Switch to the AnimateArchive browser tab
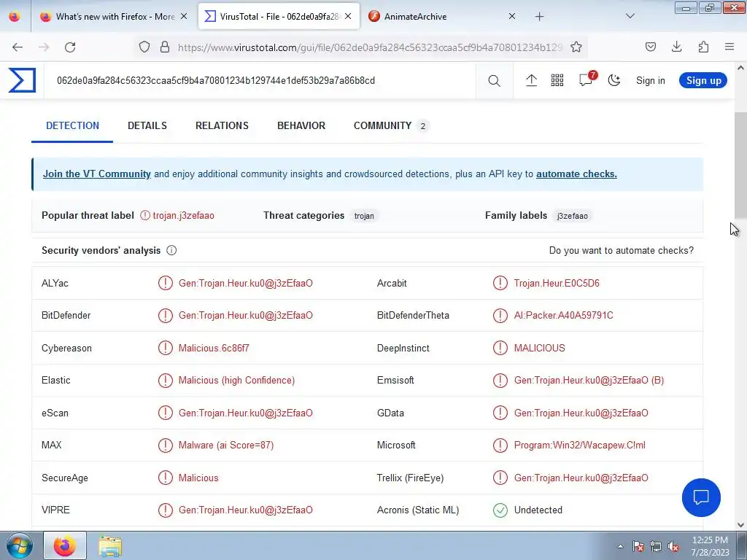Screen dimensions: 747x560 (441, 17)
